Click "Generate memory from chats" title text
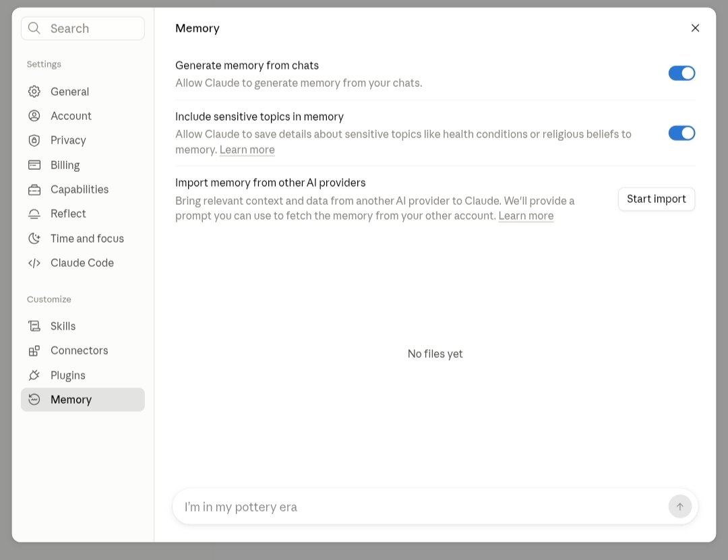This screenshot has width=728, height=560. (x=247, y=65)
